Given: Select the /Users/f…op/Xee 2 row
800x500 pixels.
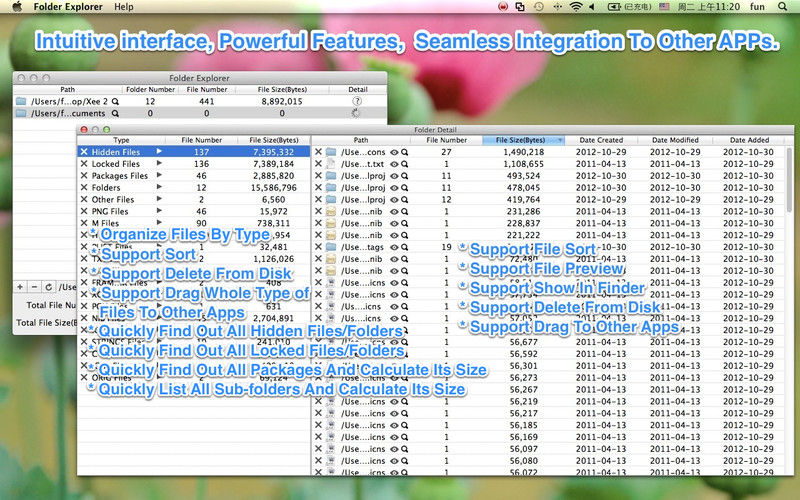Looking at the screenshot, I should coord(200,101).
